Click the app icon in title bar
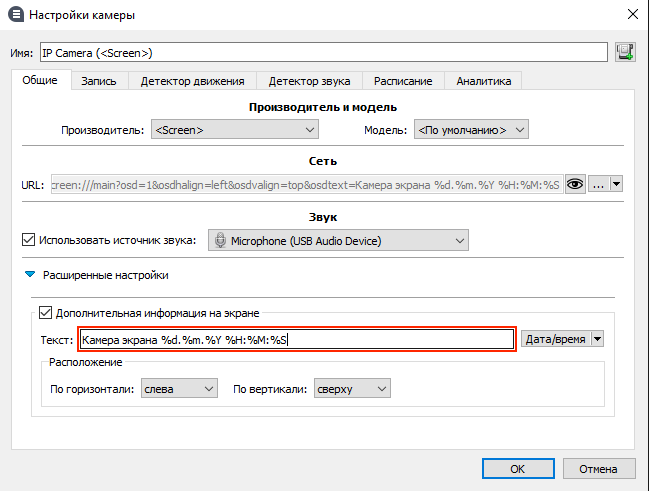This screenshot has height=491, width=649. click(14, 15)
